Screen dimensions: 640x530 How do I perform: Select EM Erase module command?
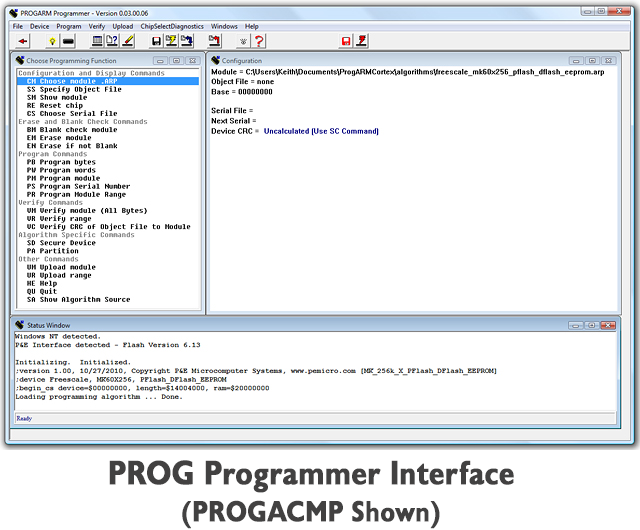point(59,138)
